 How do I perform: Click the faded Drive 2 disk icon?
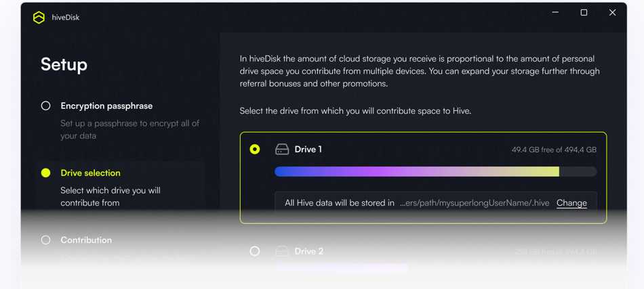(x=282, y=251)
